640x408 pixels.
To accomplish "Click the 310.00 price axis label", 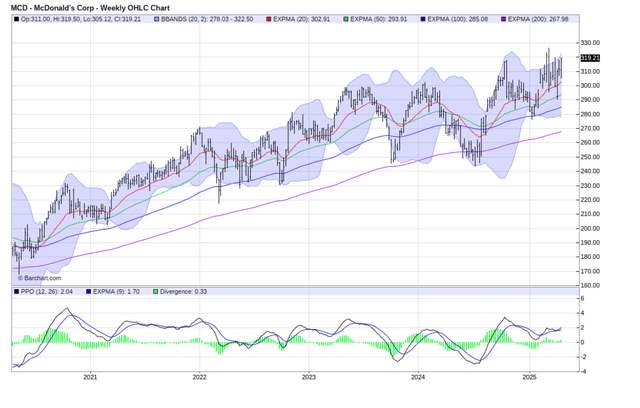I will point(590,71).
